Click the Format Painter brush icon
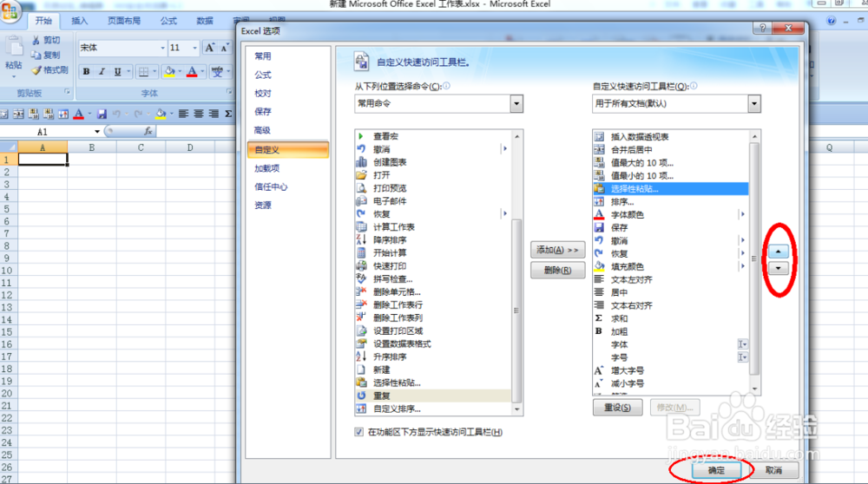The image size is (868, 484). [36, 69]
